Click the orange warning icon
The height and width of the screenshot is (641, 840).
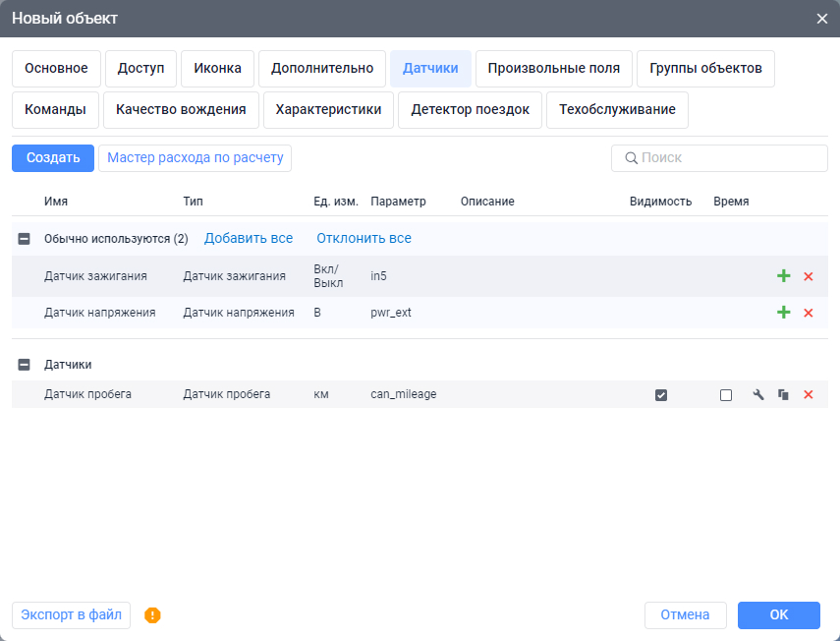(x=152, y=615)
